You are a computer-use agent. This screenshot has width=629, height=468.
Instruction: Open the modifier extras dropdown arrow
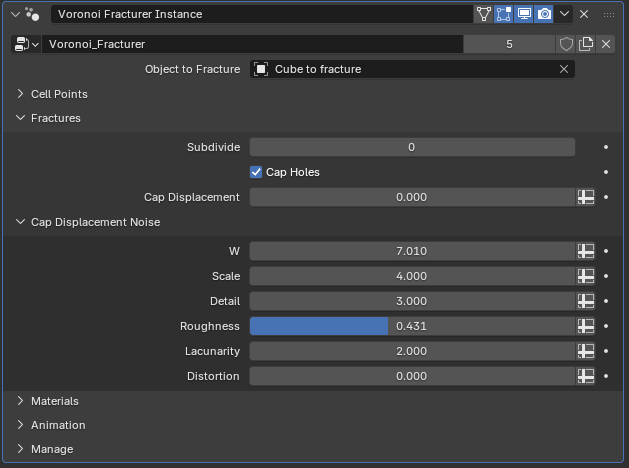point(565,14)
